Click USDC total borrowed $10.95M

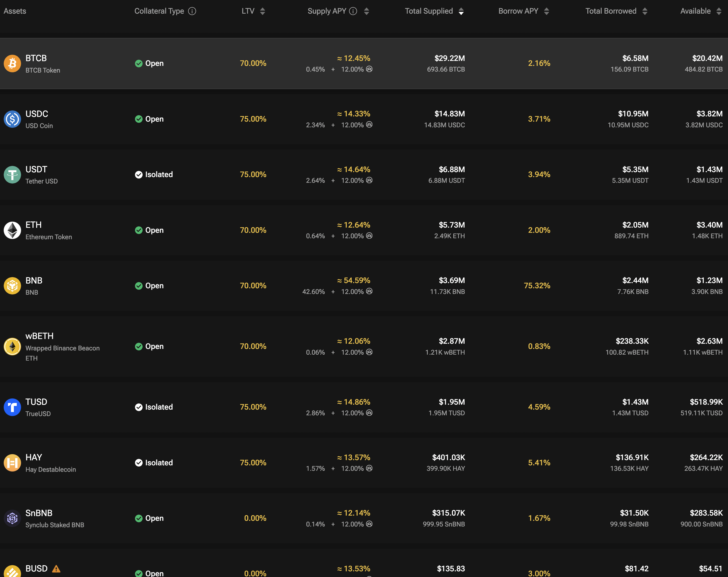click(633, 114)
